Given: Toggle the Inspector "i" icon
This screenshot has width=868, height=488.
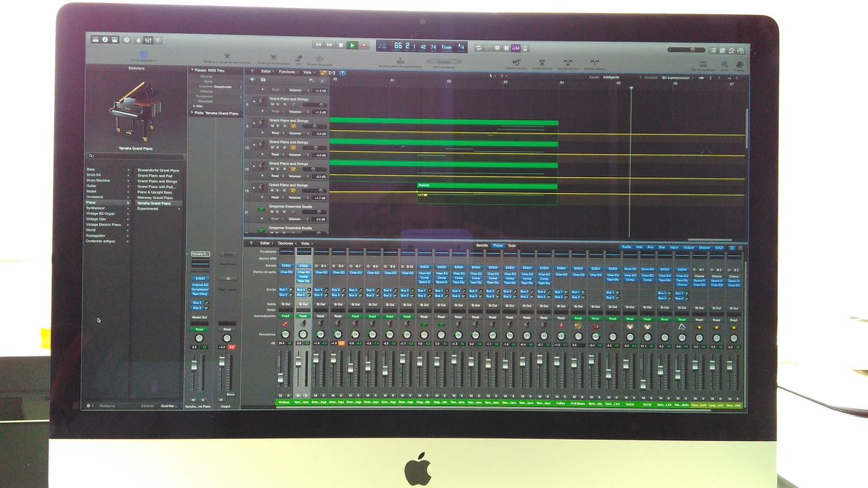Looking at the screenshot, I should pyautogui.click(x=105, y=40).
